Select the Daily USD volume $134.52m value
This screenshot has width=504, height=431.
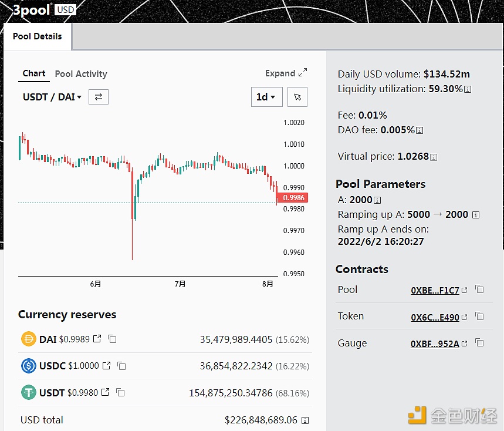447,75
